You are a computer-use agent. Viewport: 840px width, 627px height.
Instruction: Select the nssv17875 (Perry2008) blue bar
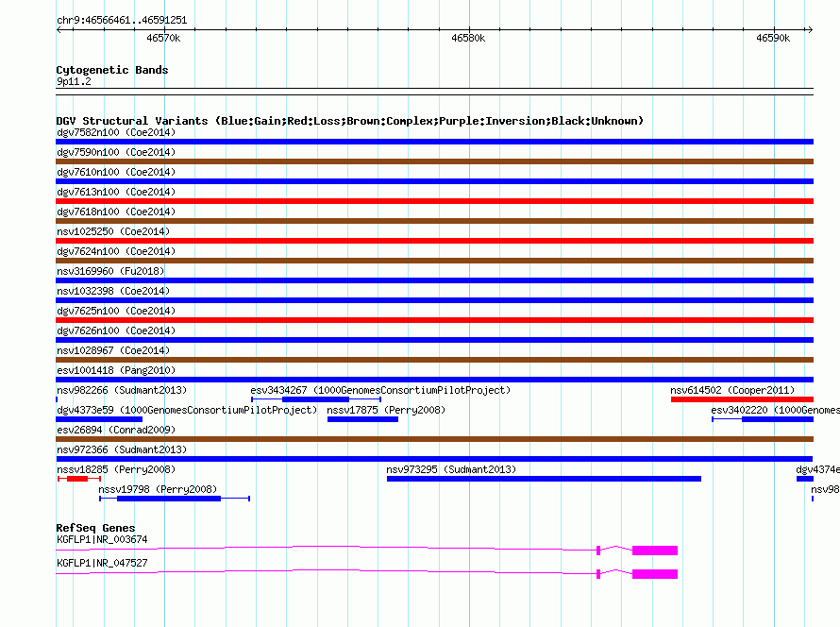pos(362,419)
